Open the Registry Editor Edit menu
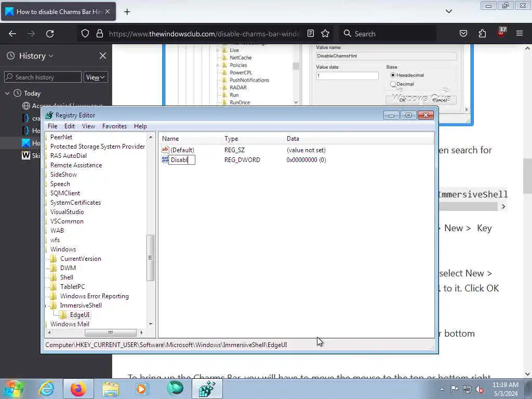 pyautogui.click(x=70, y=126)
